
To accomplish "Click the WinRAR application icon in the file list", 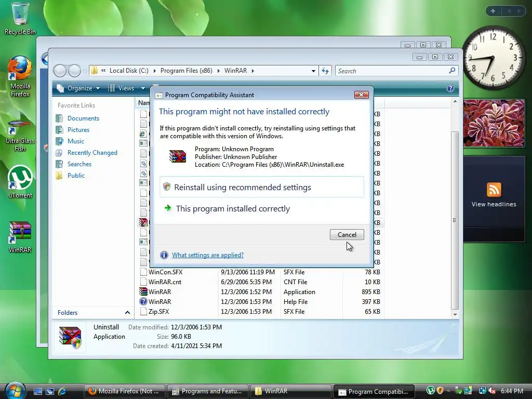I will [x=143, y=291].
